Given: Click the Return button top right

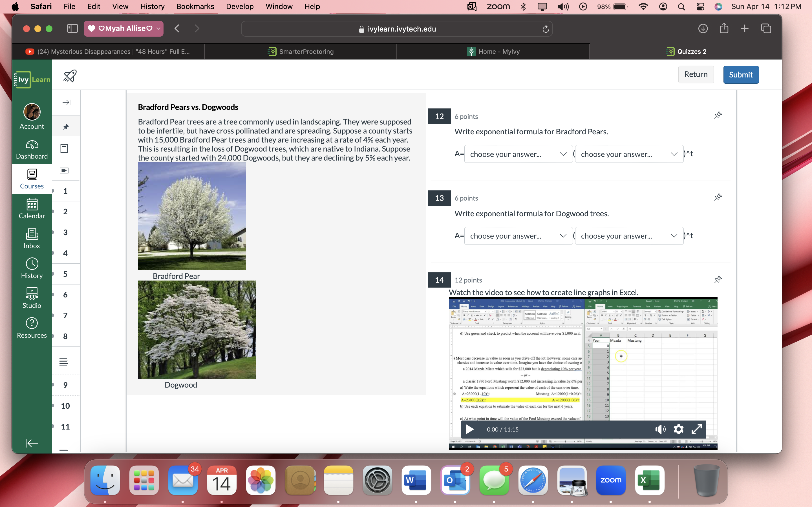Looking at the screenshot, I should (x=696, y=75).
